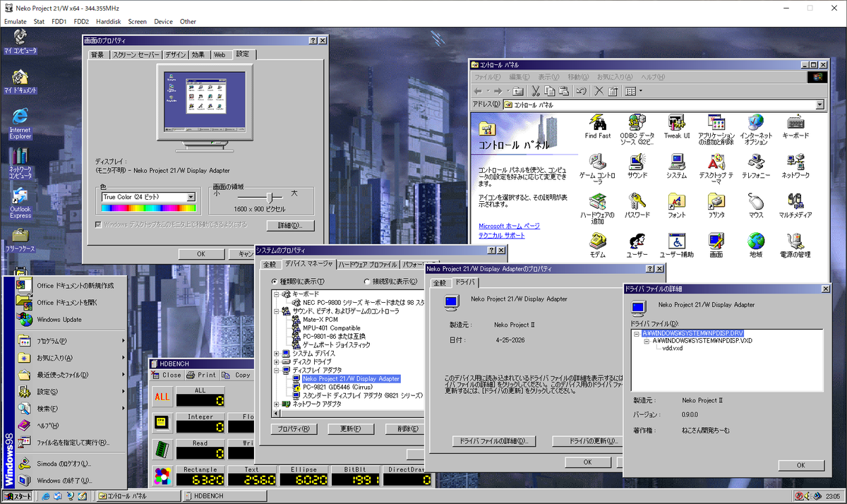847x504 pixels.
Task: Click the memory chip icon in HDBENCH
Action: (x=162, y=450)
